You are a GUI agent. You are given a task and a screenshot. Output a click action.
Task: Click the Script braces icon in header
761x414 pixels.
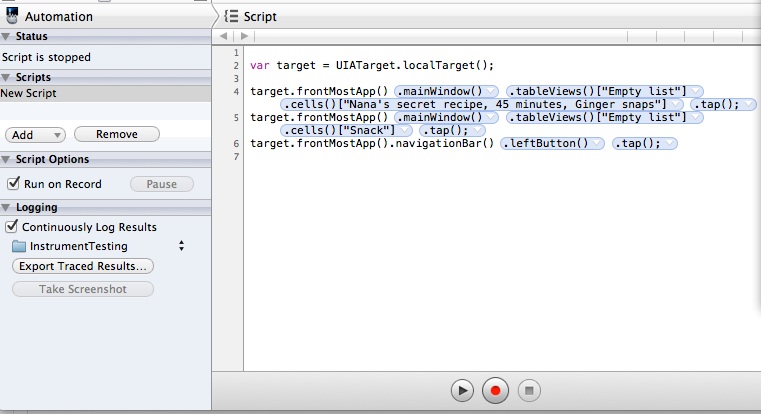tap(231, 16)
